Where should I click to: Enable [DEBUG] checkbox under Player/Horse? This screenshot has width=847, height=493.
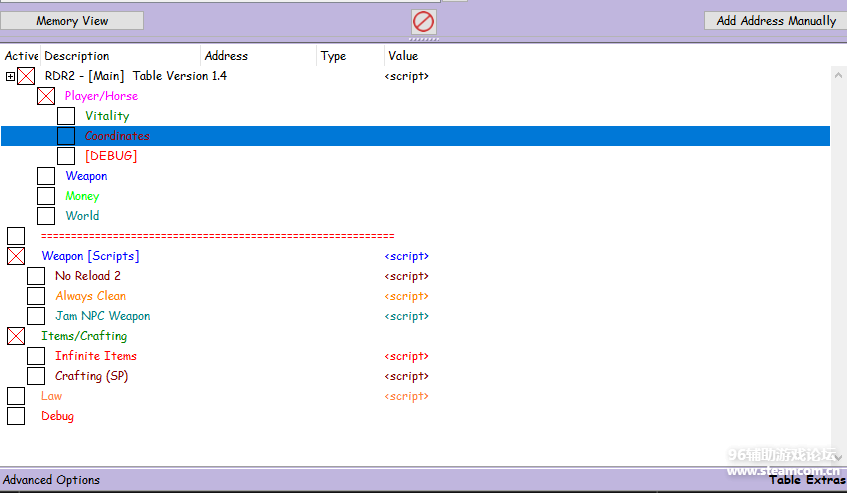coord(66,156)
